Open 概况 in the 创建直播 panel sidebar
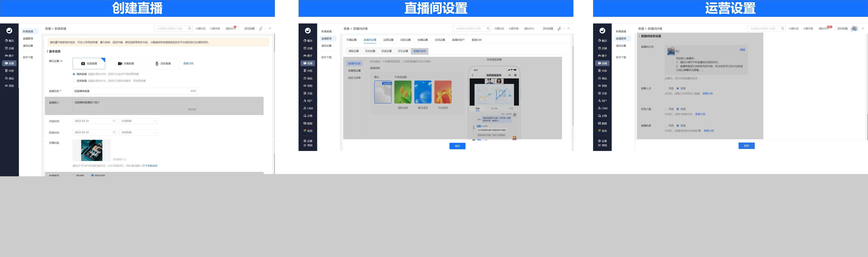Viewport: 868px width, 257px height. coord(9,41)
